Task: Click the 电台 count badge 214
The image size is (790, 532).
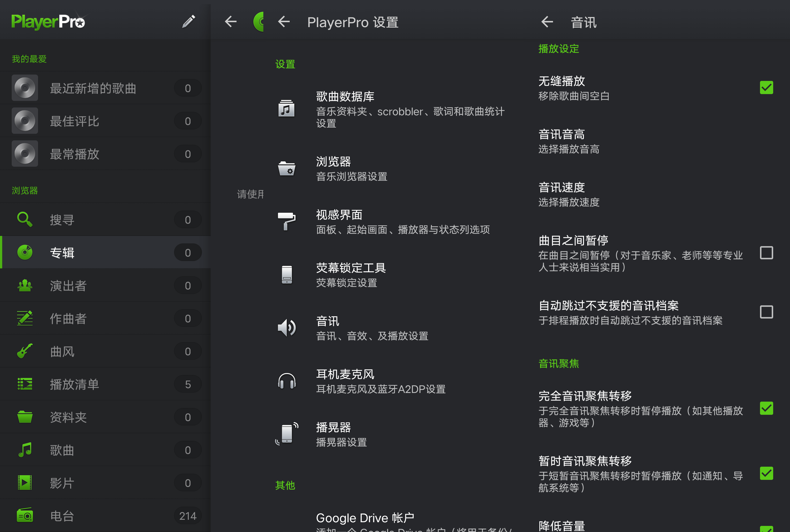Action: pyautogui.click(x=188, y=516)
